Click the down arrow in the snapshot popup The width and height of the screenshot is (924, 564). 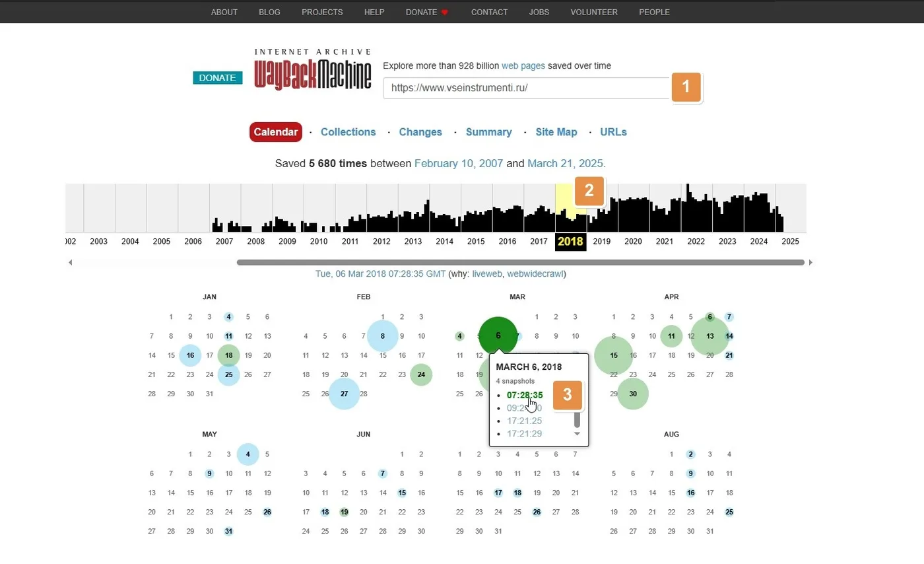tap(577, 434)
